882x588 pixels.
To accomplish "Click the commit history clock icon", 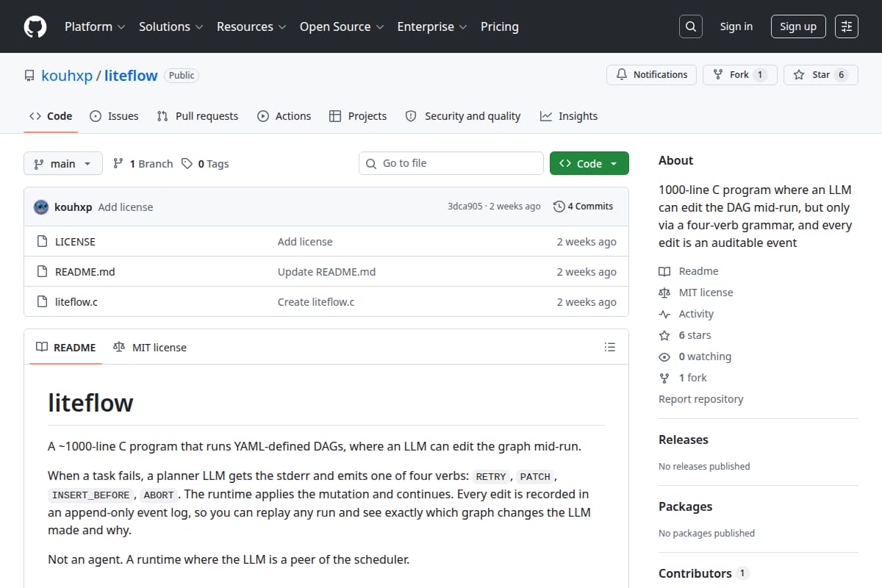I will 559,207.
